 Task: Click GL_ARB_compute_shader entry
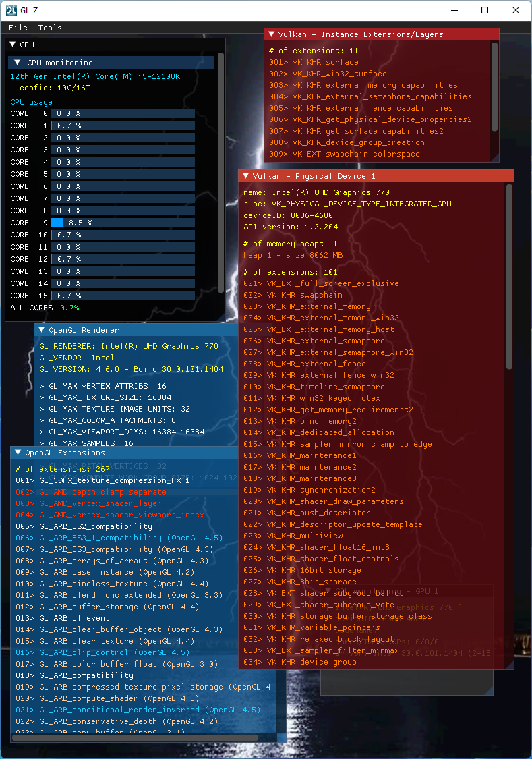(107, 698)
